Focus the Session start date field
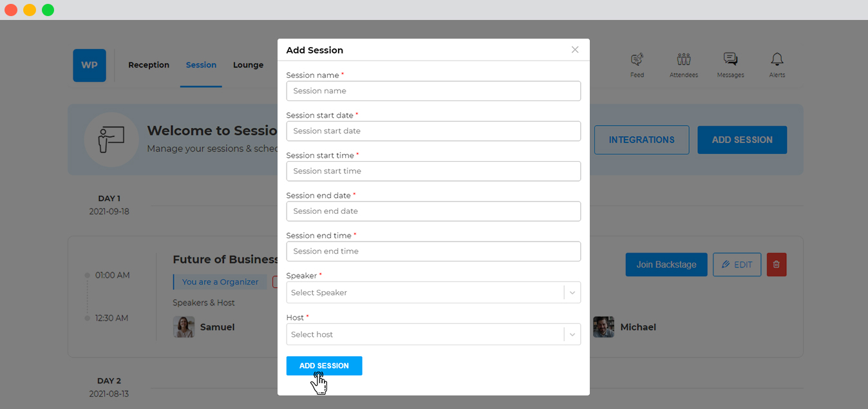 433,131
